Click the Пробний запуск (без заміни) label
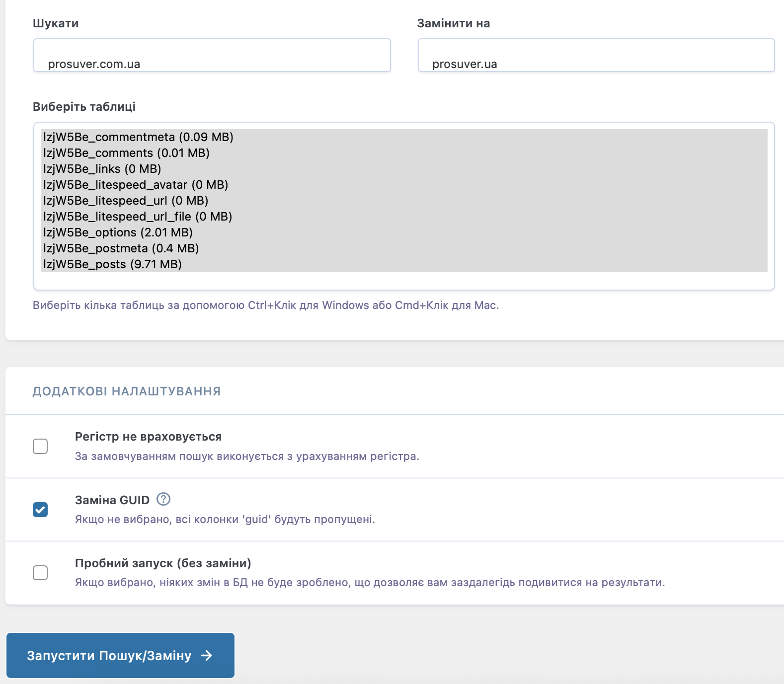 tap(163, 563)
